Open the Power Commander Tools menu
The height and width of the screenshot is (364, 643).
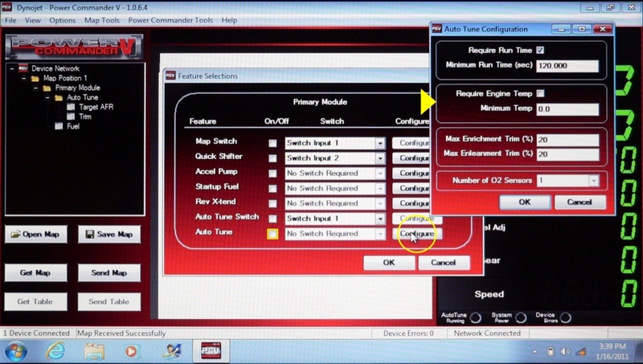[171, 20]
